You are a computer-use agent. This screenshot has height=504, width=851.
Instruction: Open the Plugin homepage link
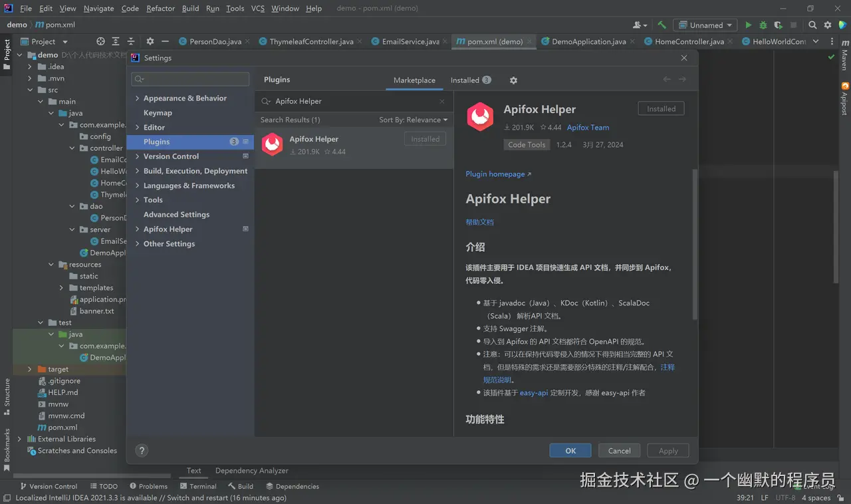[499, 174]
